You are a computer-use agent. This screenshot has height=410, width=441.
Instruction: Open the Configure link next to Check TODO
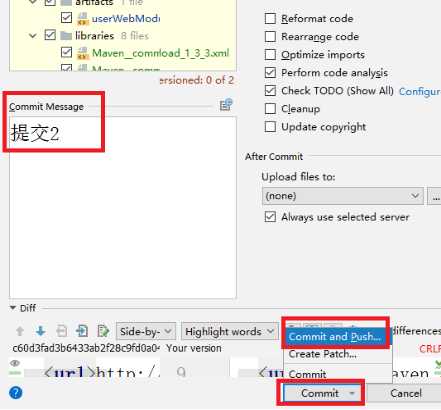tap(420, 91)
